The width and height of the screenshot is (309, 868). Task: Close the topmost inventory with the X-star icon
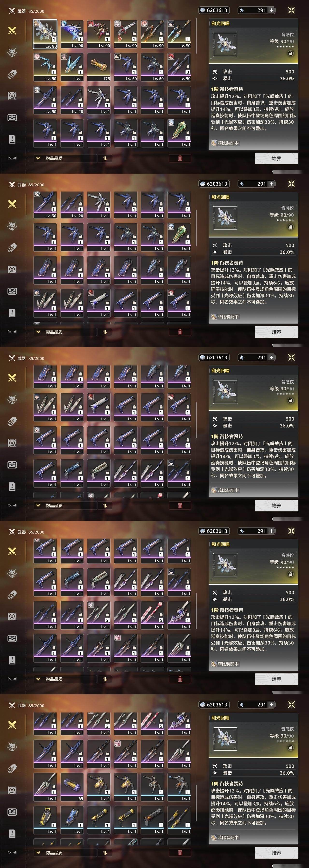click(x=291, y=10)
